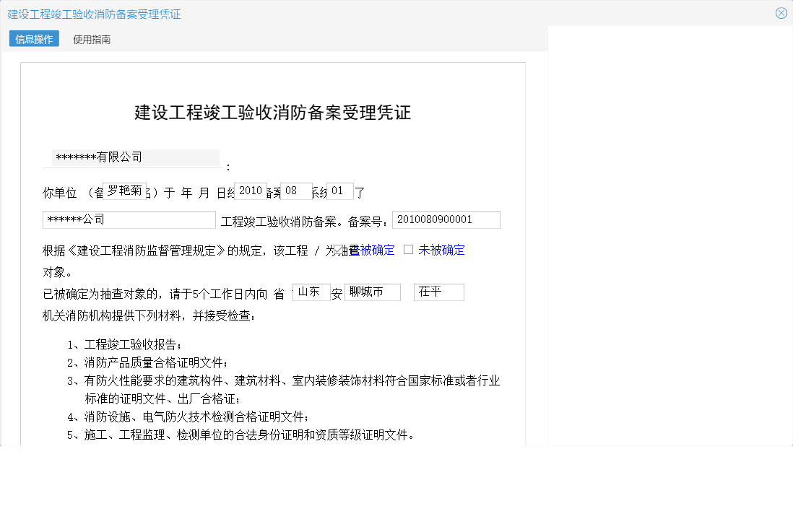The width and height of the screenshot is (793, 532).
Task: Click the day field showing 01
Action: tap(341, 190)
